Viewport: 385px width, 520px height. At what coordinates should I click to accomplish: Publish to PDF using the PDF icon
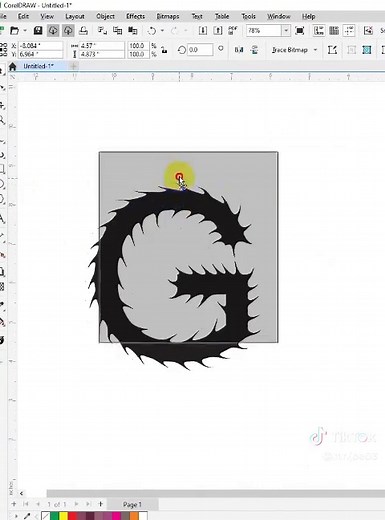point(233,31)
